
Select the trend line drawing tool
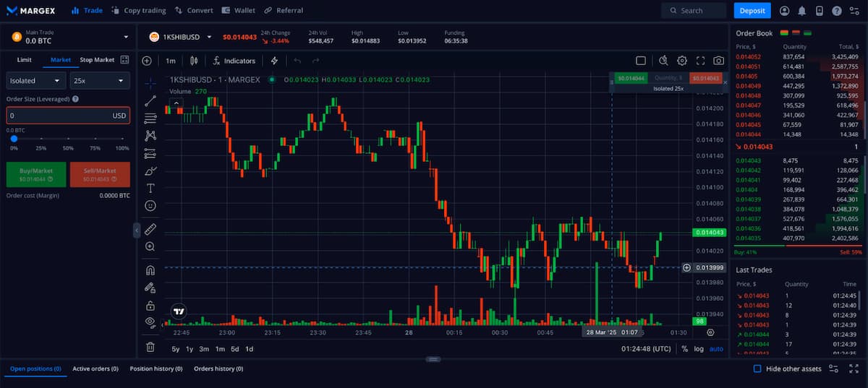pos(150,100)
